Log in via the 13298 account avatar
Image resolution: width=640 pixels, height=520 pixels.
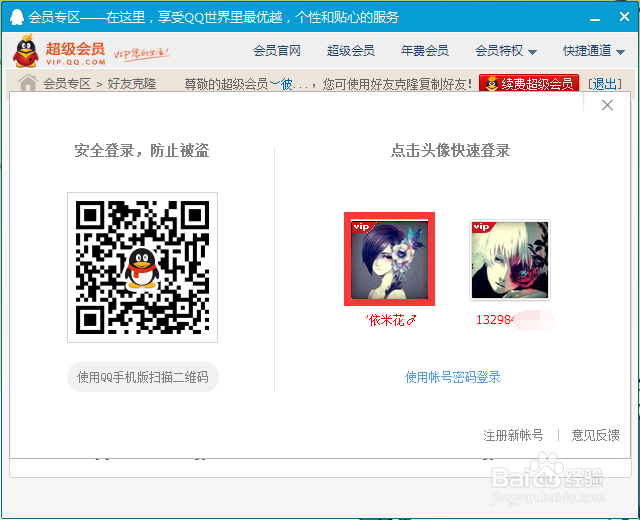coord(510,260)
